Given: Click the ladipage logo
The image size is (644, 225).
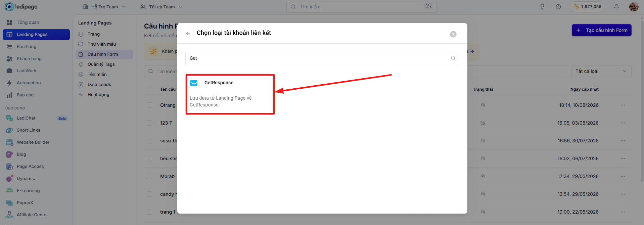Looking at the screenshot, I should point(21,7).
